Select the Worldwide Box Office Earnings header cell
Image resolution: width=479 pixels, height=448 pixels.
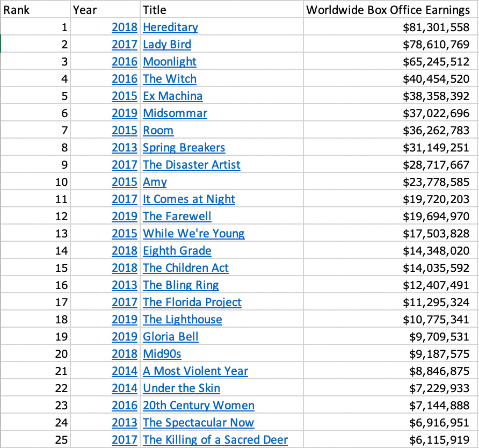388,10
